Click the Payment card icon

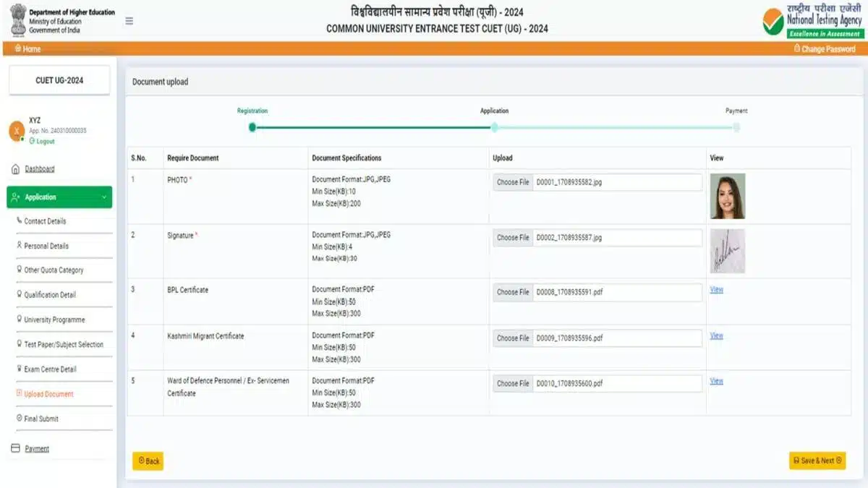pyautogui.click(x=16, y=448)
